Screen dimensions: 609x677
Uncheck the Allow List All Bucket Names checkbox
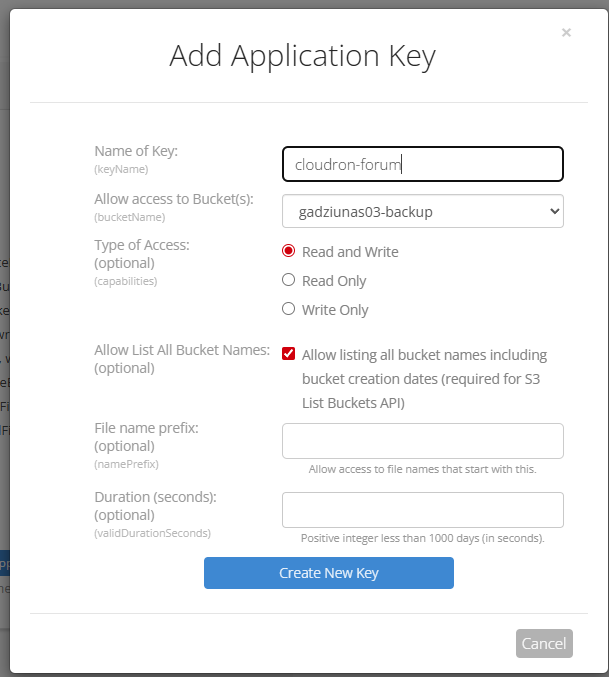(289, 354)
